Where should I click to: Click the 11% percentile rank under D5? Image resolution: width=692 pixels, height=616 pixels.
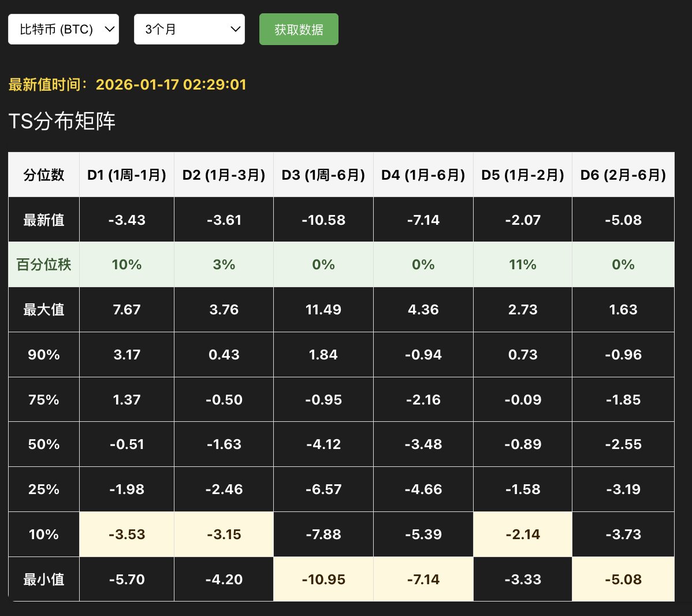522,264
